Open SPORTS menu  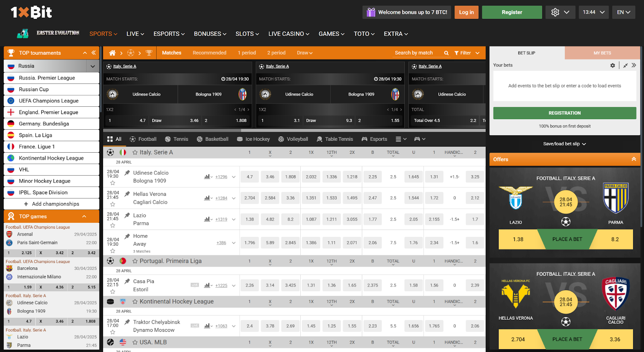(x=103, y=34)
